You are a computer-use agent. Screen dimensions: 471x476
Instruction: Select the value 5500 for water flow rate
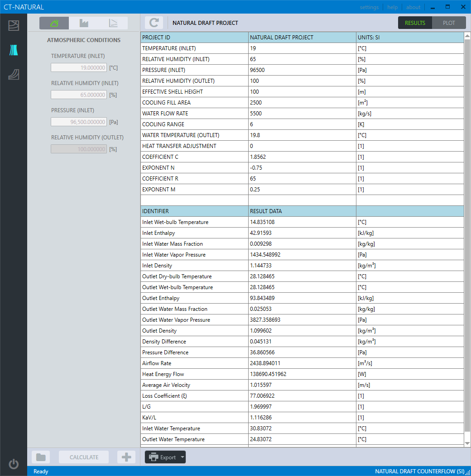pos(256,114)
